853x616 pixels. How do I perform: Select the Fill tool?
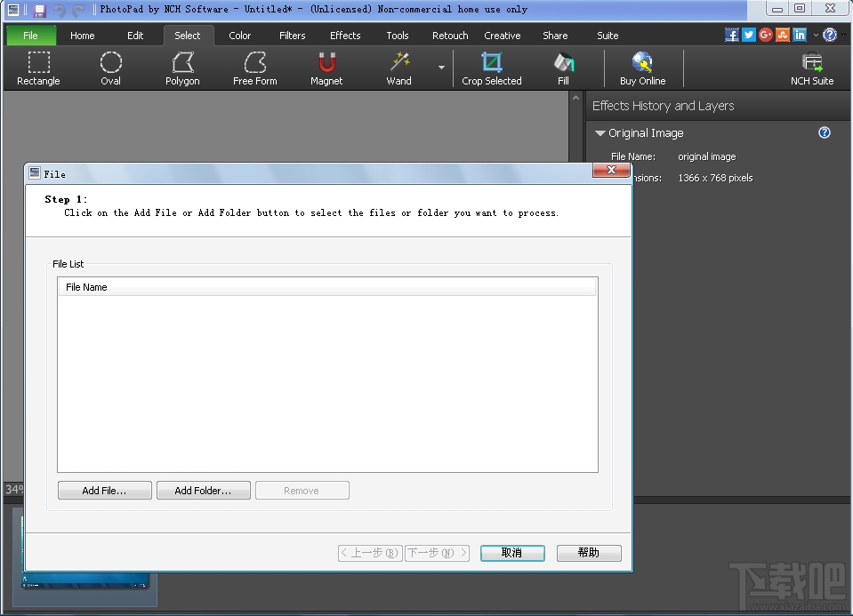tap(563, 67)
